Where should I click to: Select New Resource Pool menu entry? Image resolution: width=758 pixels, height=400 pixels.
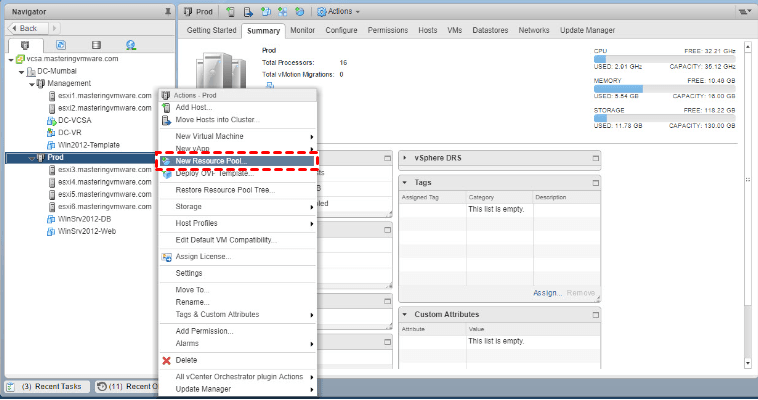(x=238, y=161)
